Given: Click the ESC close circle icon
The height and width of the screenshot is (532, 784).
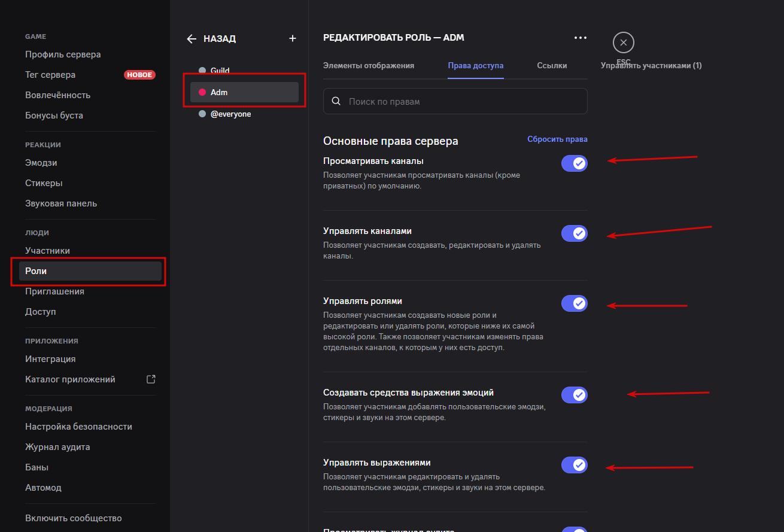Looking at the screenshot, I should tap(624, 43).
